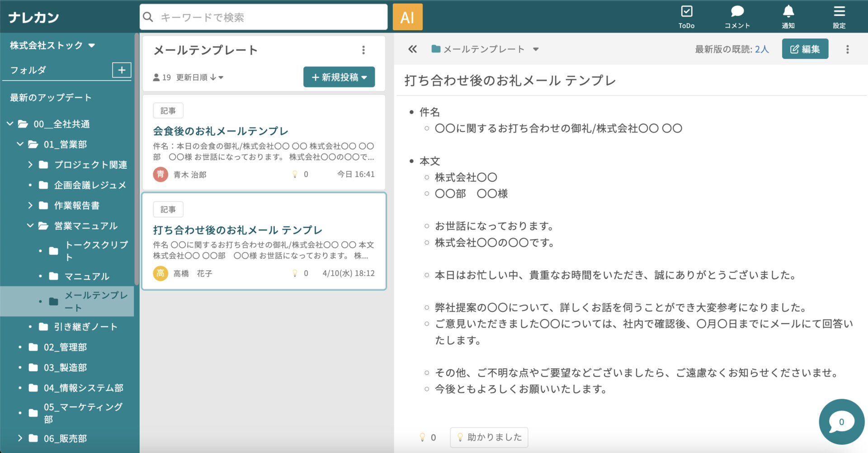
Task: Click 青木 治郎 red avatar
Action: click(x=160, y=174)
